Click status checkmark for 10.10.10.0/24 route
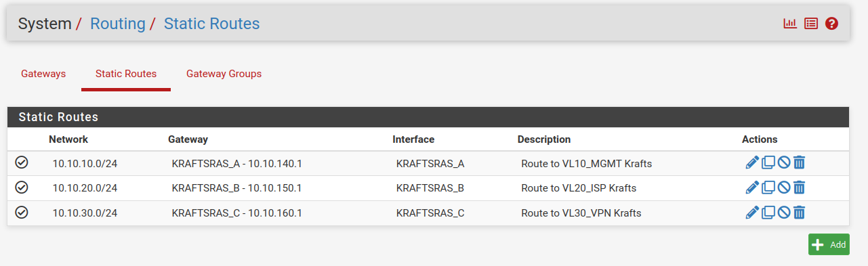Image resolution: width=868 pixels, height=266 pixels. (22, 162)
